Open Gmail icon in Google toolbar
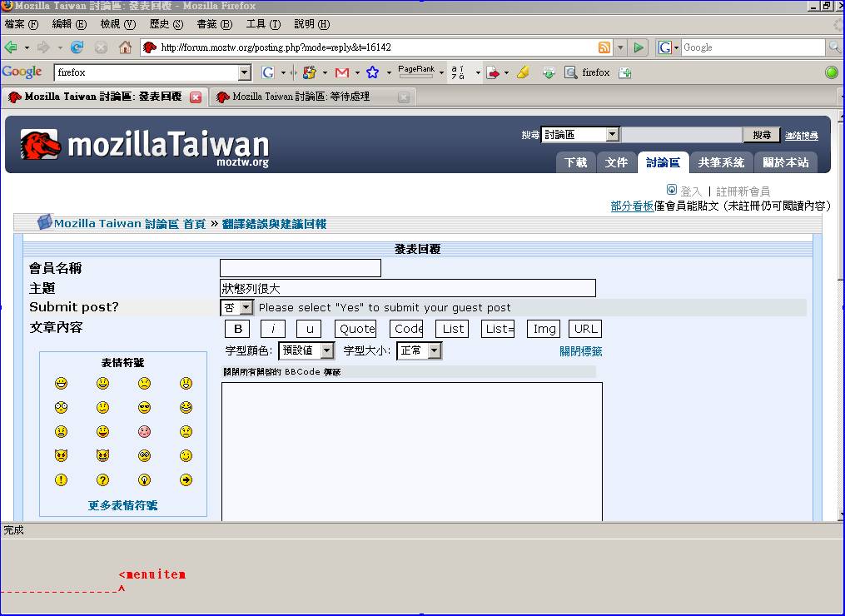The height and width of the screenshot is (616, 845). [x=341, y=72]
